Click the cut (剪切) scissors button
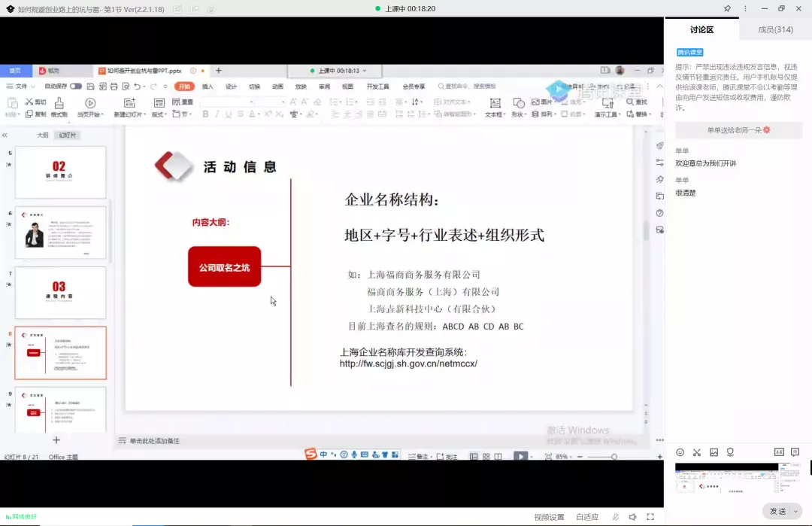812x526 pixels. point(36,102)
